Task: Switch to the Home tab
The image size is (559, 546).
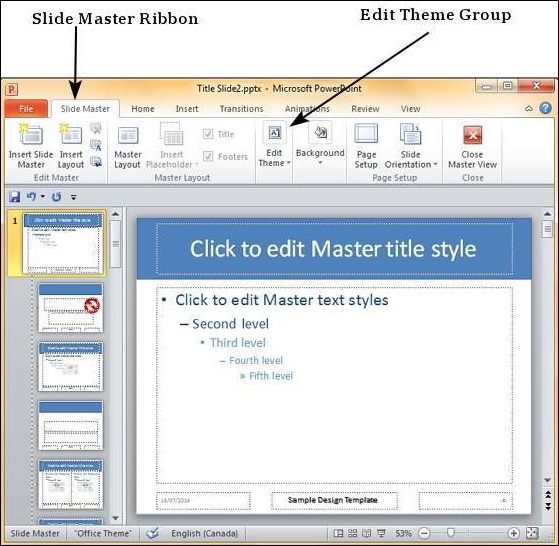Action: click(x=143, y=109)
